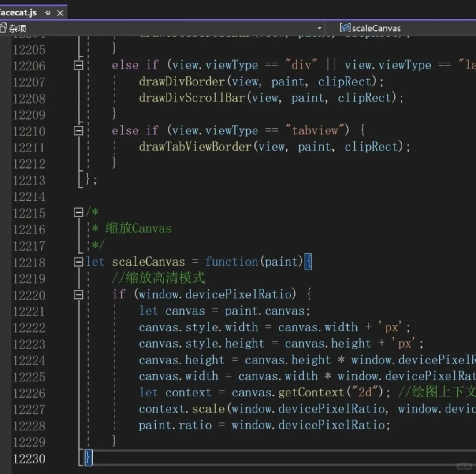Click canvas.height assignment on line 12224

coord(182,360)
